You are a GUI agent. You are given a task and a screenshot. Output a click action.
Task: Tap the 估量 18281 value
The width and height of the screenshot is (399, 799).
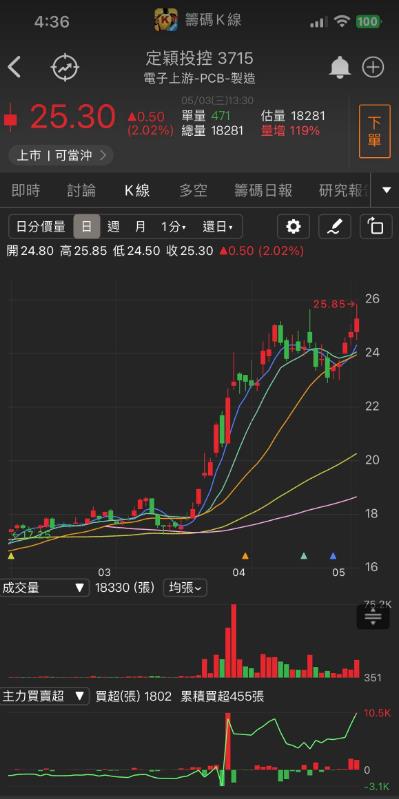pyautogui.click(x=293, y=116)
